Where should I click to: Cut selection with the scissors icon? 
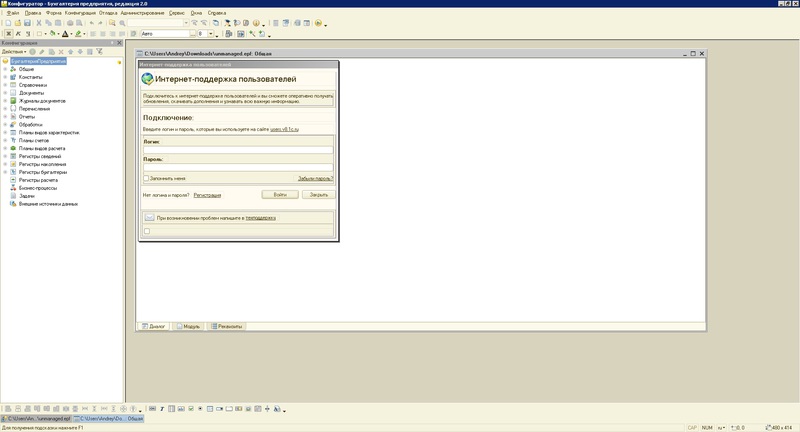click(39, 23)
